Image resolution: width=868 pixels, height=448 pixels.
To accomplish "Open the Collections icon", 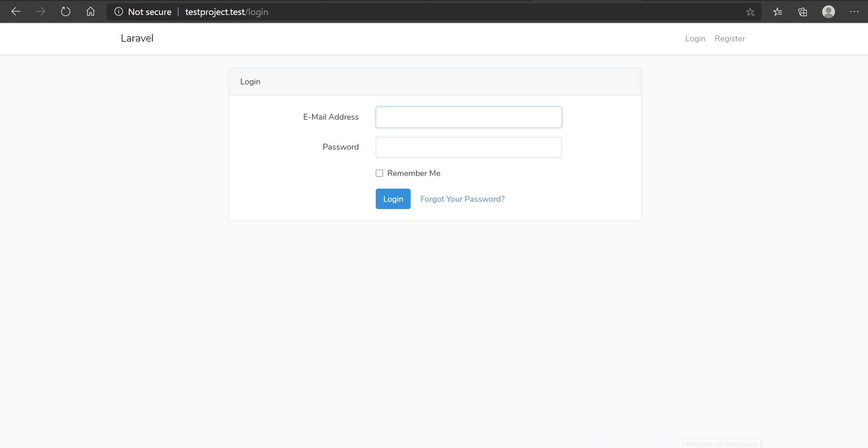I will 803,12.
